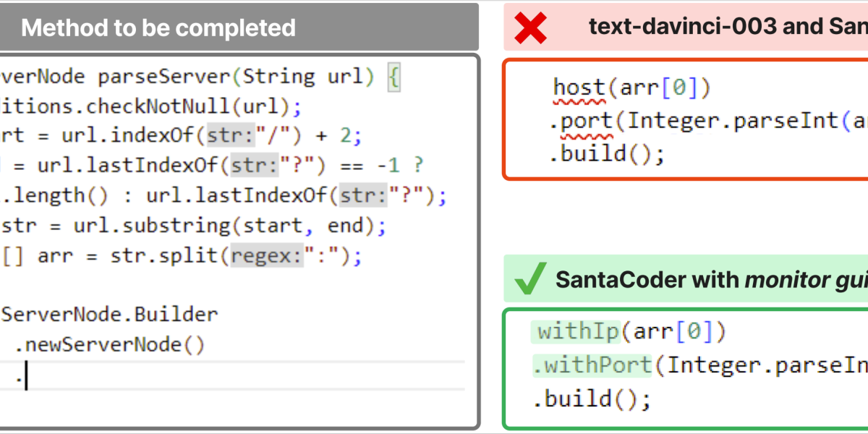Screen dimensions: 868x434
Task: Click the .newServerNode() call
Action: point(110,344)
